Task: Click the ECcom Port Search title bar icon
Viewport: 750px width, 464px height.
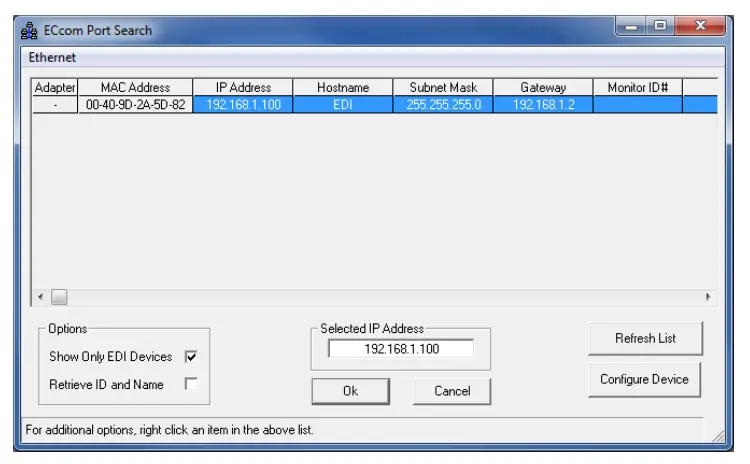Action: (x=29, y=31)
